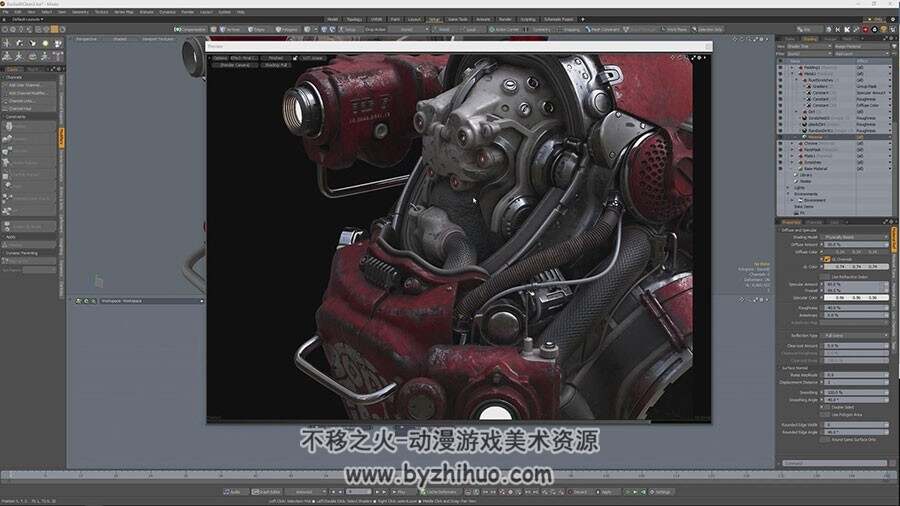Open the Reflection Type dropdown

[856, 335]
